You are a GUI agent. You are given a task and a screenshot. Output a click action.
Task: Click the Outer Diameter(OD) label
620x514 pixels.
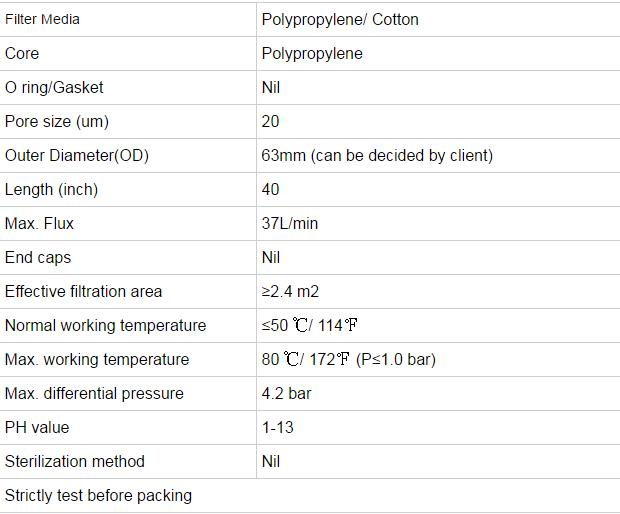point(77,155)
